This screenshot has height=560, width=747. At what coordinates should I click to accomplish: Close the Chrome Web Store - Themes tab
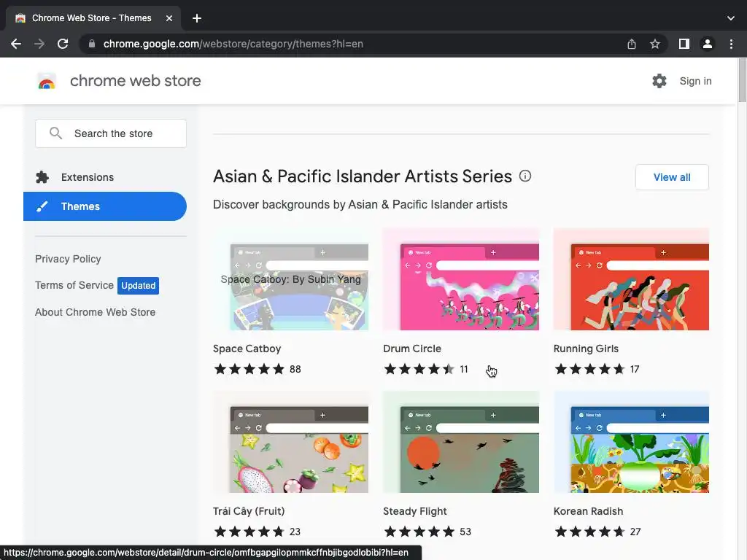169,18
